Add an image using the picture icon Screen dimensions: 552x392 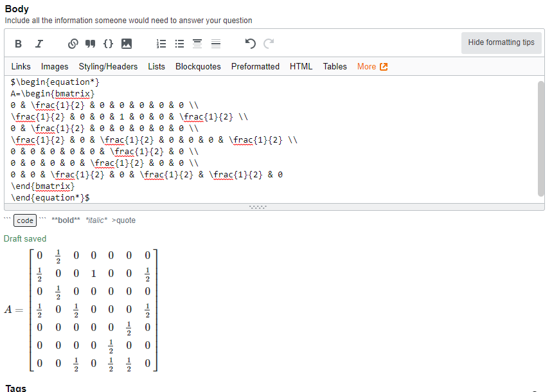[125, 44]
